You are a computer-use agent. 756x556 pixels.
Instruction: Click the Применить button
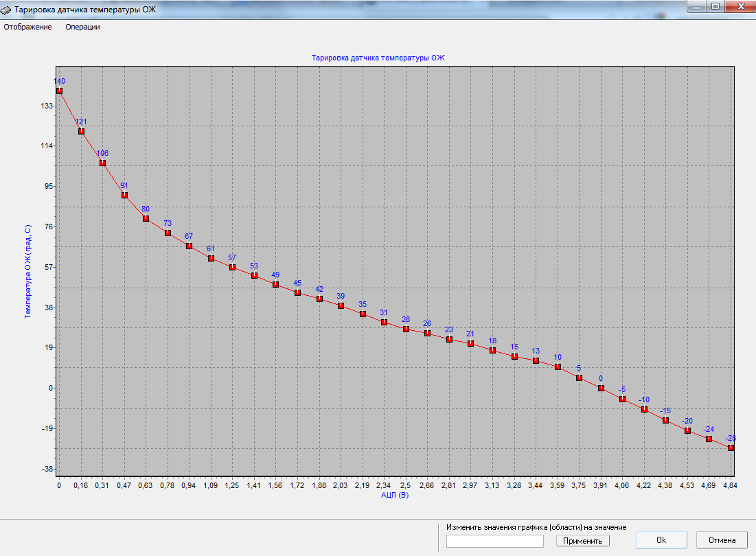pyautogui.click(x=582, y=541)
